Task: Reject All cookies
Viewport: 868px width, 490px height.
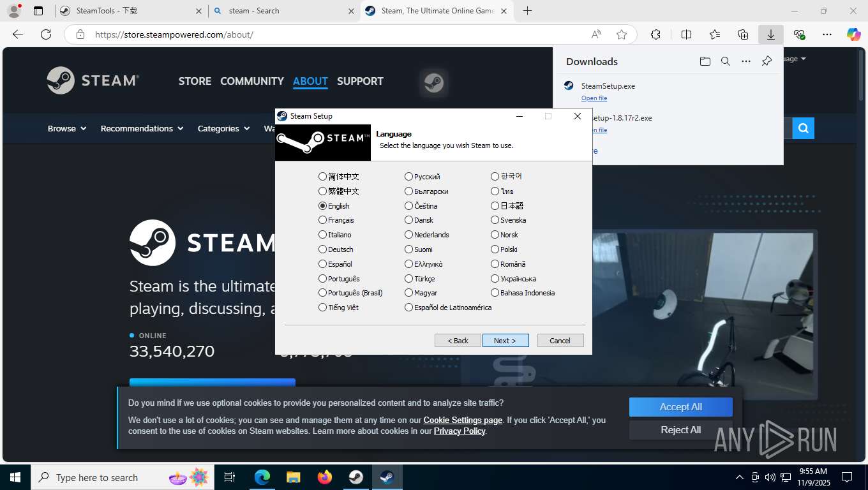Action: coord(681,430)
